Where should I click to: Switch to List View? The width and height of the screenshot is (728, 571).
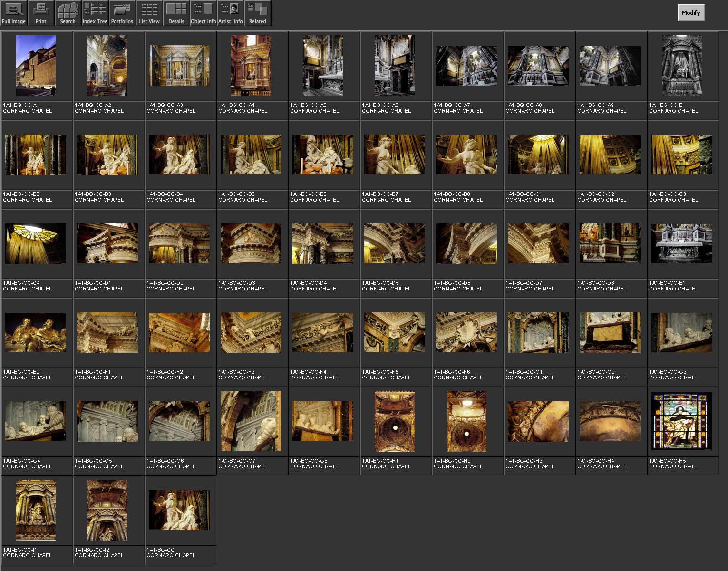(149, 13)
